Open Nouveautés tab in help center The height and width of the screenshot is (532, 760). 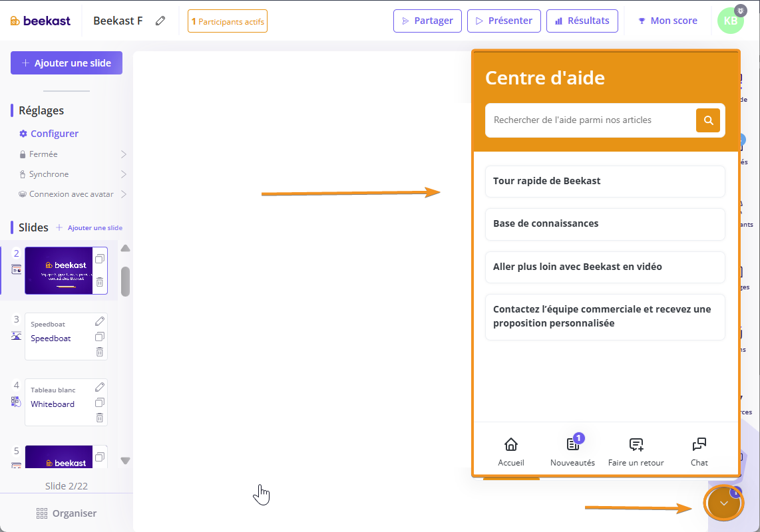click(572, 451)
